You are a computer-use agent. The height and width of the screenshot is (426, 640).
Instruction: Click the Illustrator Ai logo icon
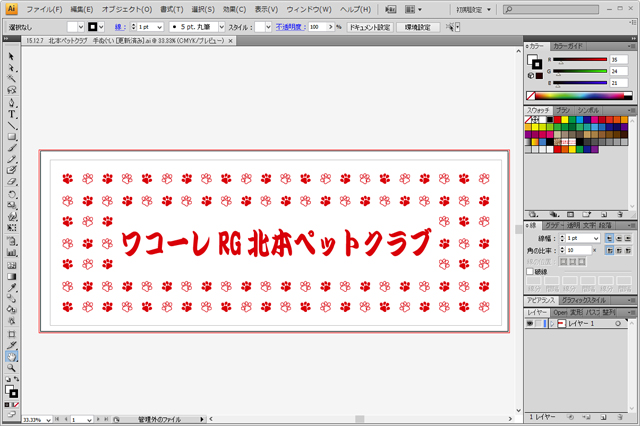coord(12,9)
